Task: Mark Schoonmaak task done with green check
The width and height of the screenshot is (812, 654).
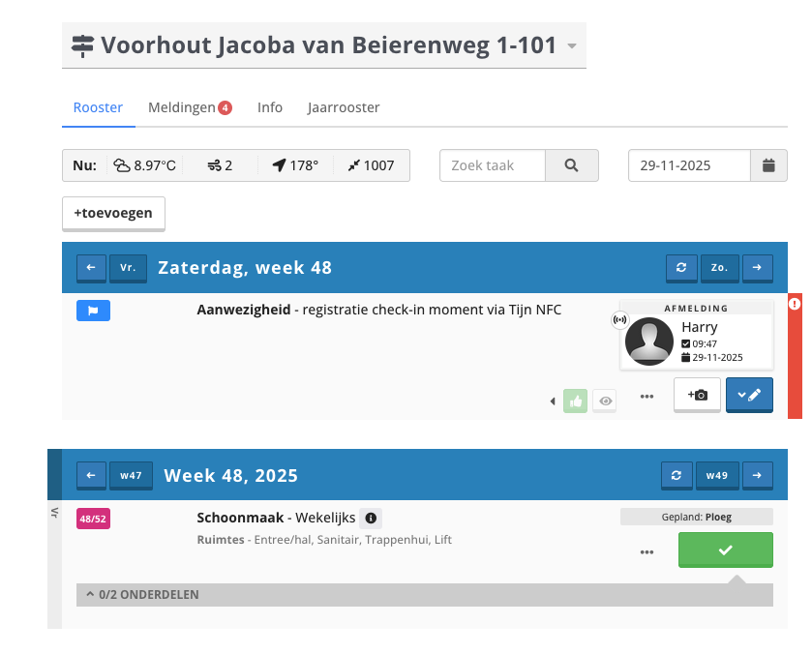Action: [x=725, y=550]
